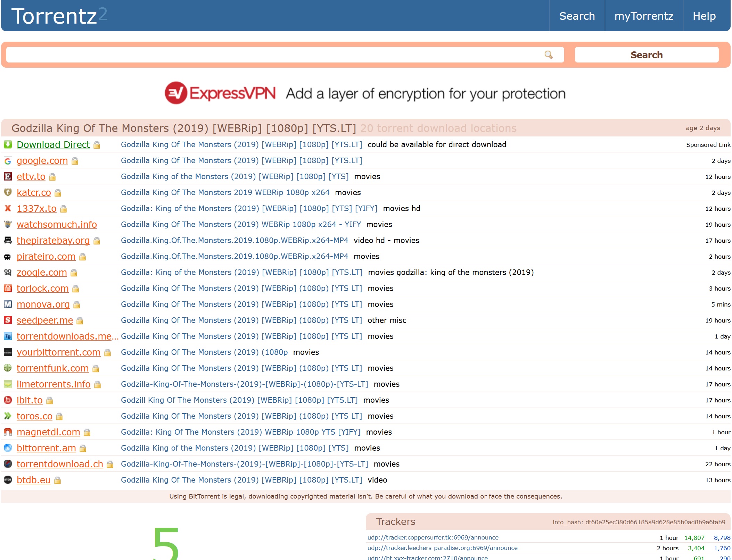Click the magnifier icon in search box

[x=549, y=55]
